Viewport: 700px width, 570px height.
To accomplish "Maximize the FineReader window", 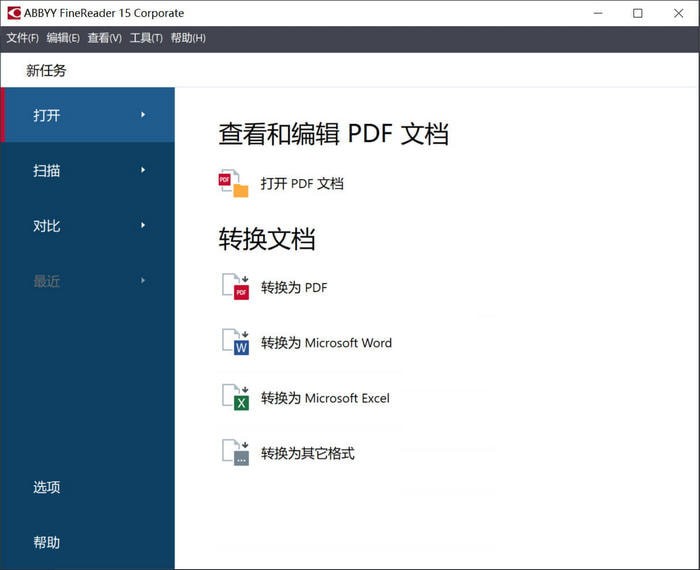I will coord(638,13).
